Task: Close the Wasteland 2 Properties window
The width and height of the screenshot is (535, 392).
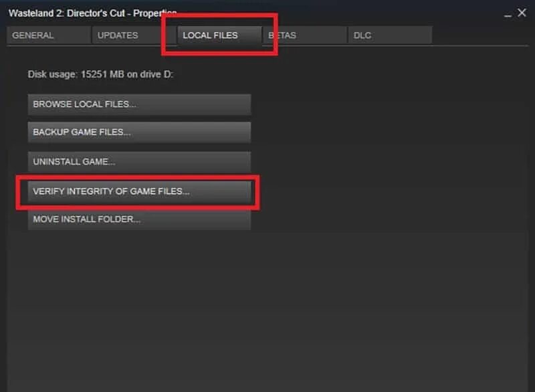Action: (522, 13)
